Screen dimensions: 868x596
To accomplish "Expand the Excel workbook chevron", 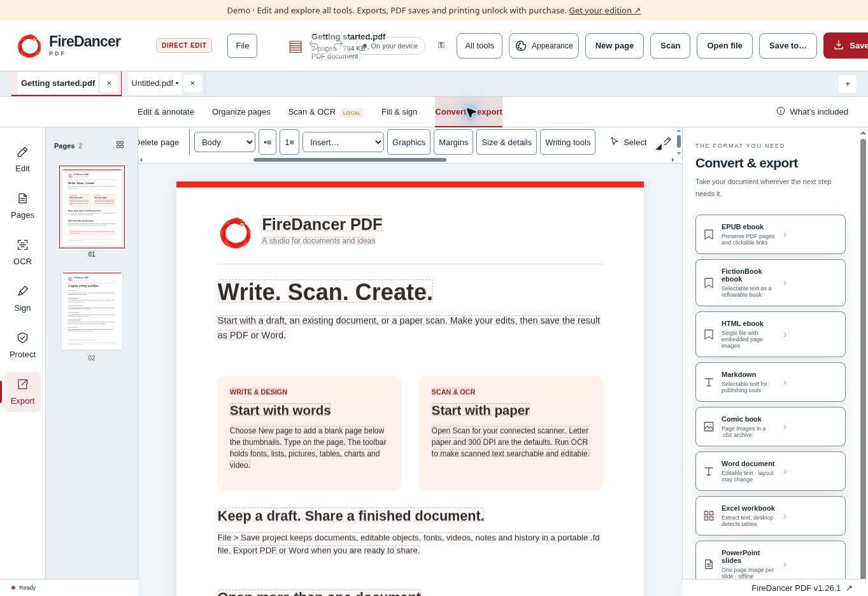I will click(x=785, y=516).
